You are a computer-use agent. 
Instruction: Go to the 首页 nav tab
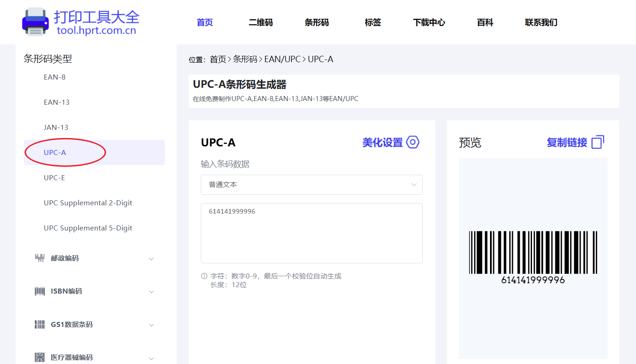pos(205,22)
